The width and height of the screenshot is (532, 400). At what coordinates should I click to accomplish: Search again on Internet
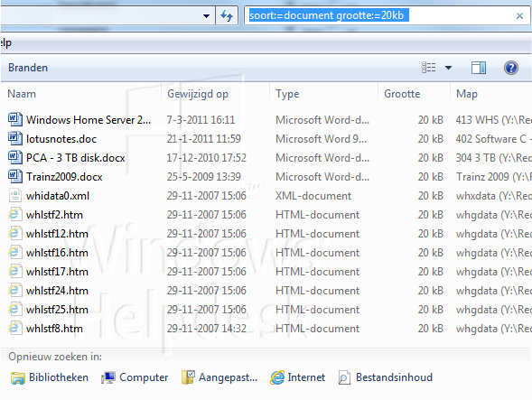(297, 377)
